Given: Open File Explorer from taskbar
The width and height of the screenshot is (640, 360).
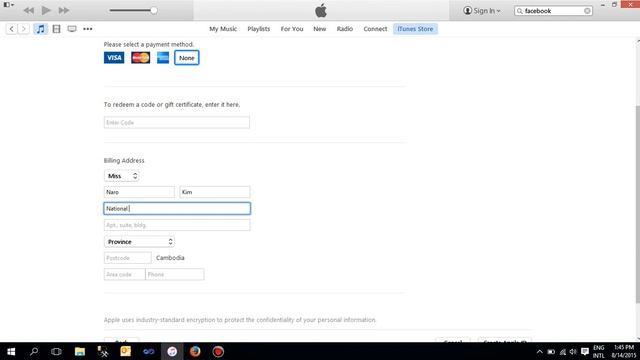Looking at the screenshot, I should tap(80, 351).
